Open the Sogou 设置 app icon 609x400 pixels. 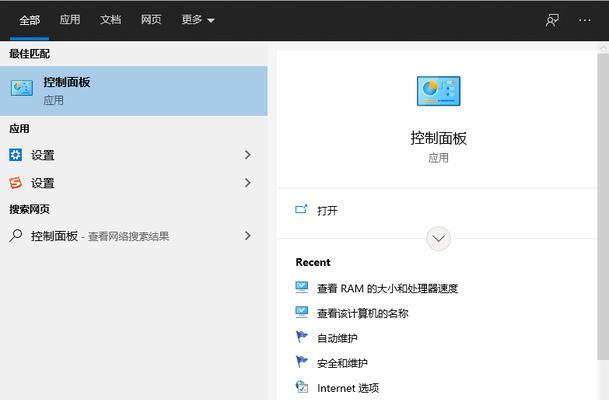tap(16, 183)
